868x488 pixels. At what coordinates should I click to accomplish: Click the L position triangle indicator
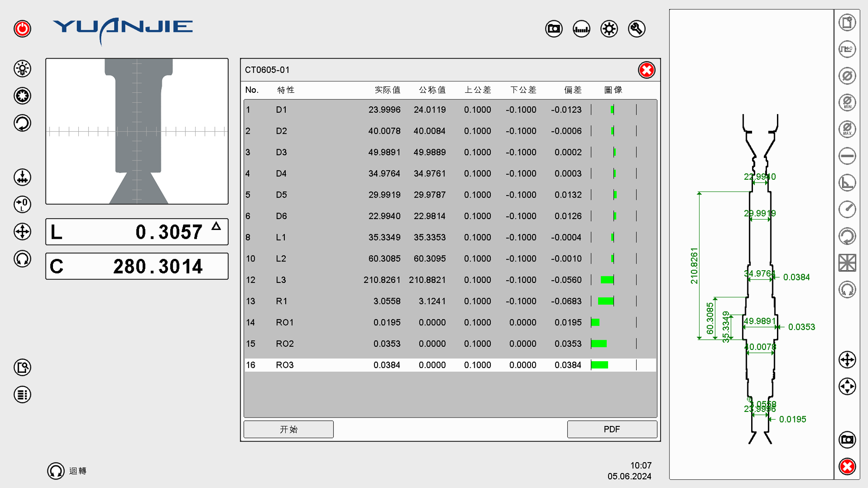[216, 226]
